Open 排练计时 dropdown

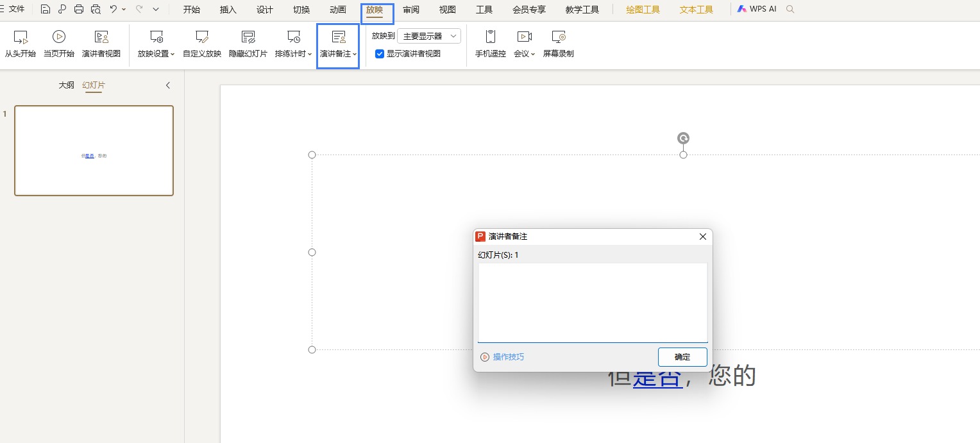coord(294,44)
